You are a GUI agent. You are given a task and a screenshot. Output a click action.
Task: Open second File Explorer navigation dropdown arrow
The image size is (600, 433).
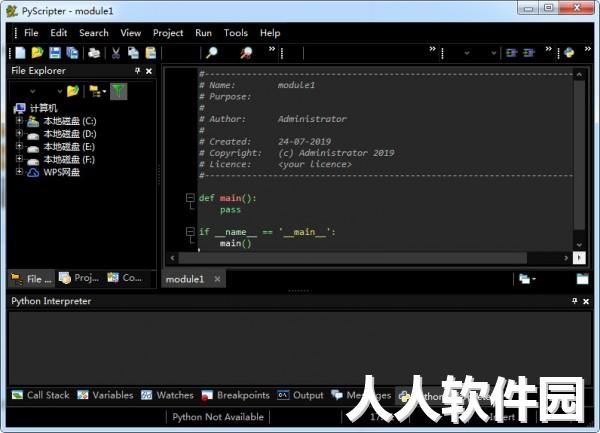pos(59,91)
